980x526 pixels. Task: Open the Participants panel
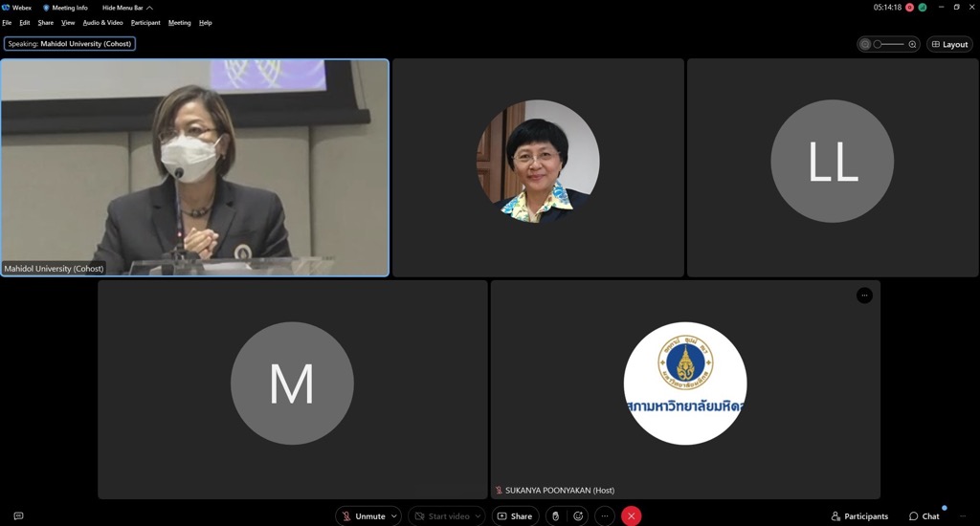point(859,516)
